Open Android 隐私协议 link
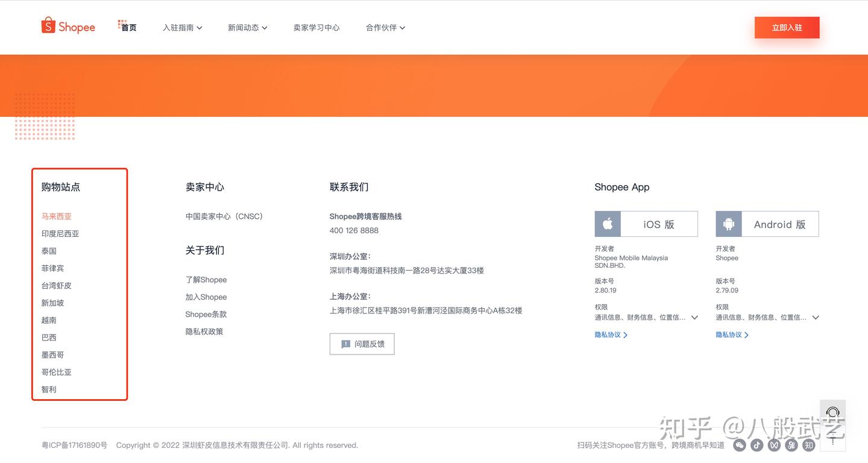 pos(732,335)
